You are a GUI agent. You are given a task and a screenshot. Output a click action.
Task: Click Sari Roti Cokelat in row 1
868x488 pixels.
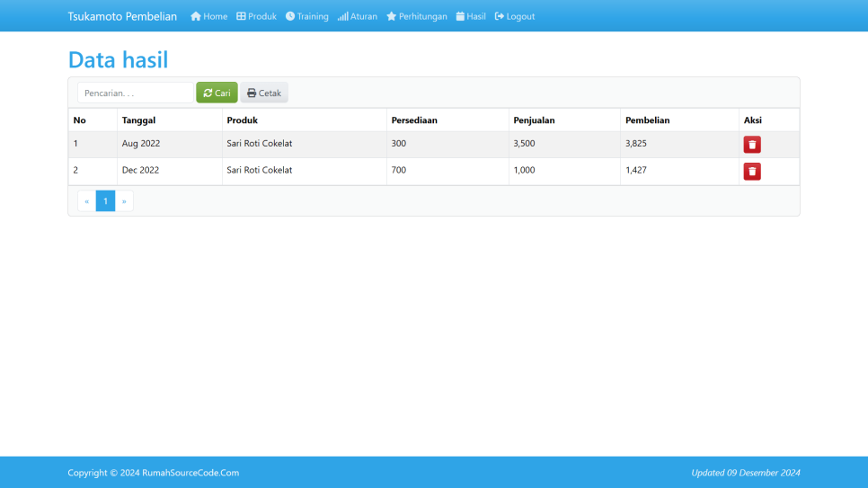click(x=259, y=144)
